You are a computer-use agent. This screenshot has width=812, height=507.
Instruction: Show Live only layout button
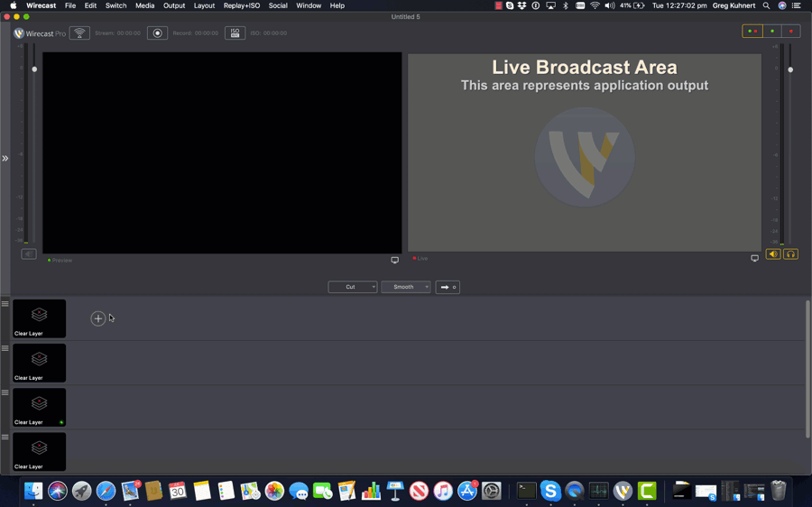[x=790, y=31]
